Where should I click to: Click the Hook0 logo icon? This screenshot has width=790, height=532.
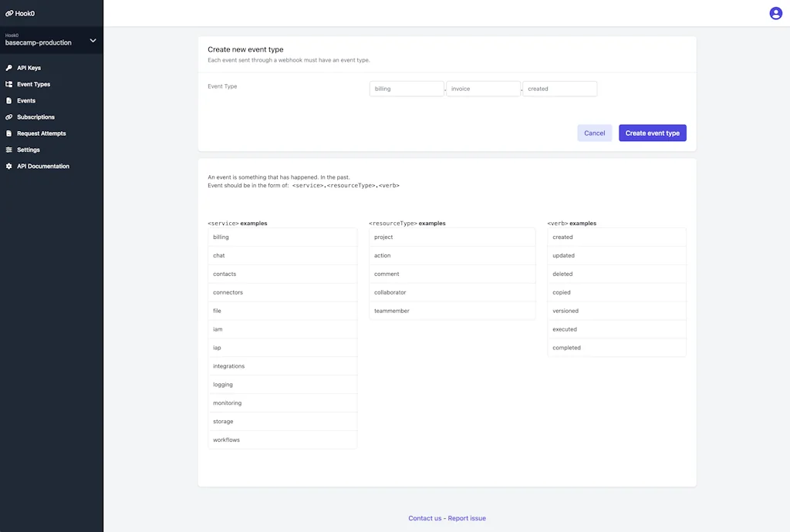pos(9,13)
